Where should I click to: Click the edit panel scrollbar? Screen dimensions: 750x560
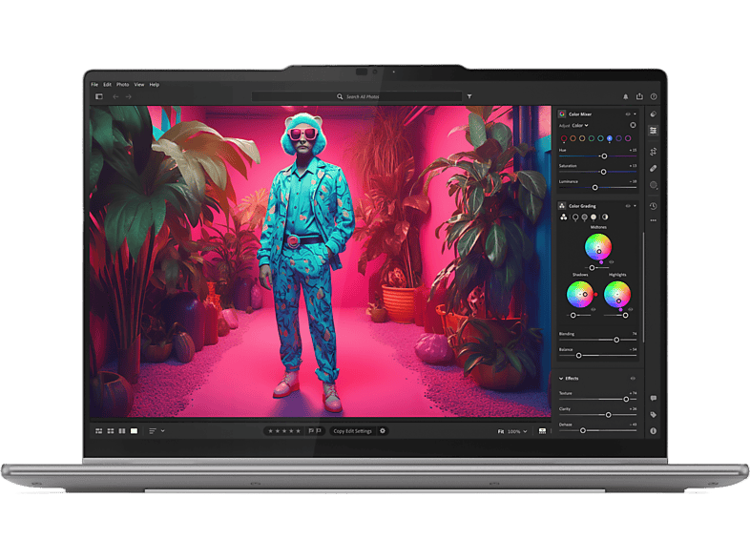click(x=643, y=287)
